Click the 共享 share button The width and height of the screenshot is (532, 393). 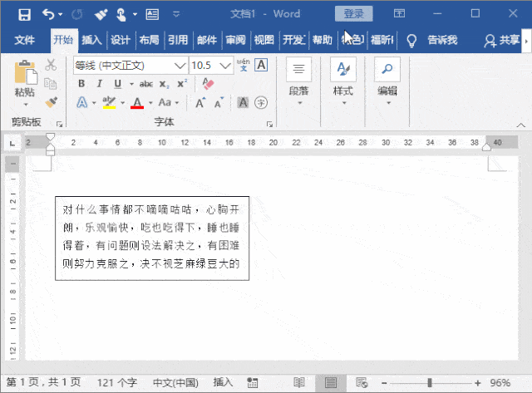(x=501, y=40)
